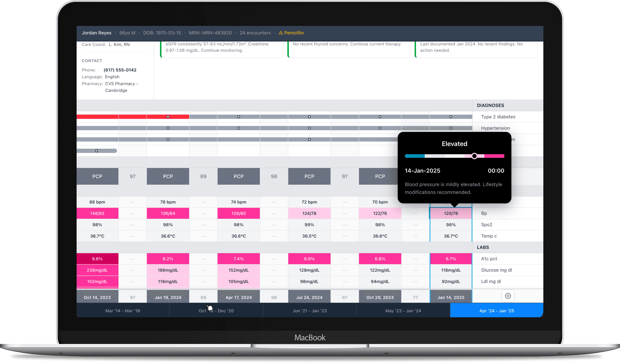The image size is (620, 364).
Task: Click the 120/78 Bp cell for Jan 2025
Action: click(x=451, y=213)
